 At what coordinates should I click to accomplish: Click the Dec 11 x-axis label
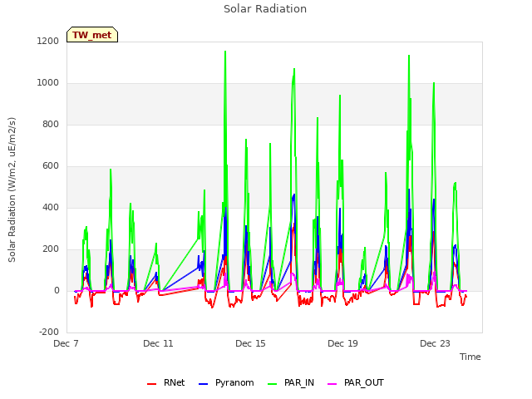pyautogui.click(x=158, y=343)
